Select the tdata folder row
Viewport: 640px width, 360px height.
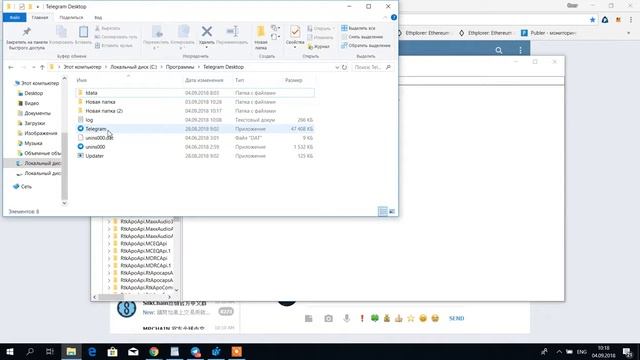195,93
